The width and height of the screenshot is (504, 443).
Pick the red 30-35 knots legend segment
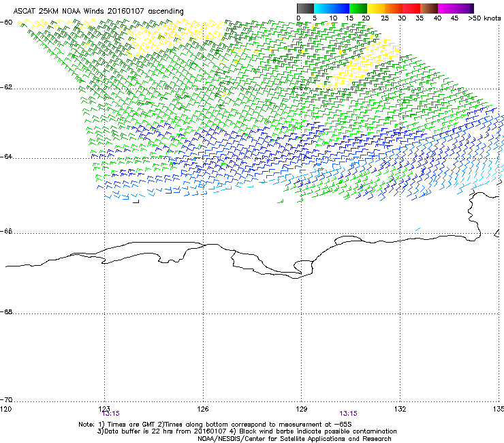(x=411, y=8)
